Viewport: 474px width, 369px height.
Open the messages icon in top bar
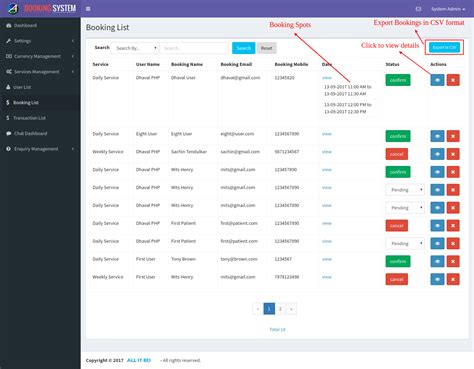click(x=418, y=9)
